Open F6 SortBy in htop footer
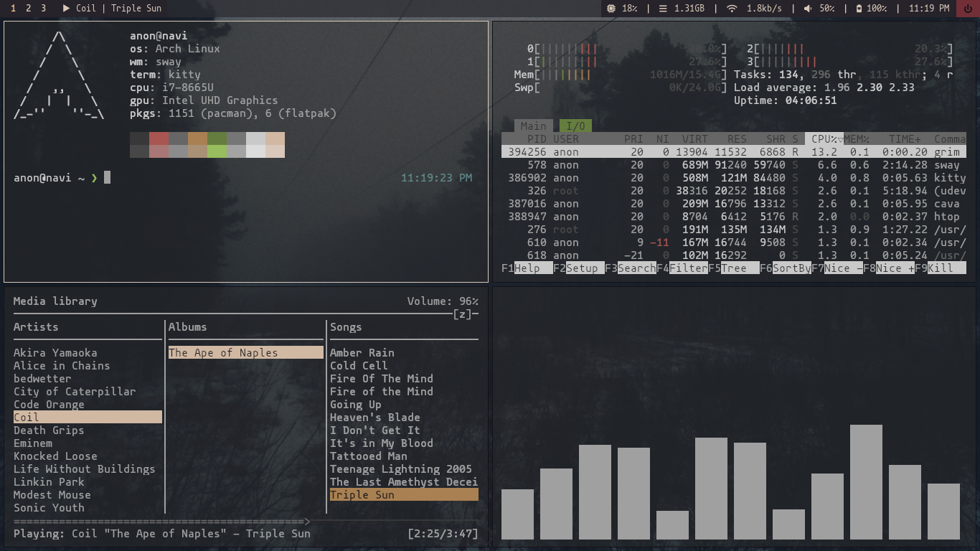Screen dimensions: 980x551 [x=786, y=268]
